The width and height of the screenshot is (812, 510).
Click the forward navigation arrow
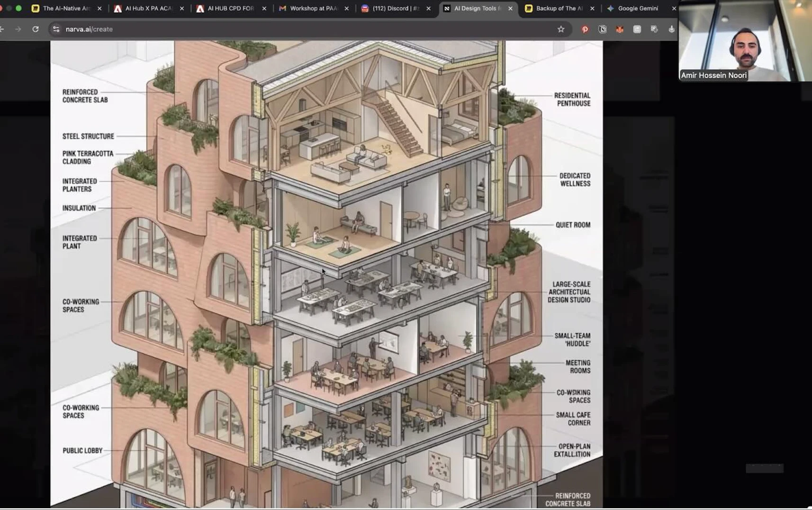coord(18,29)
